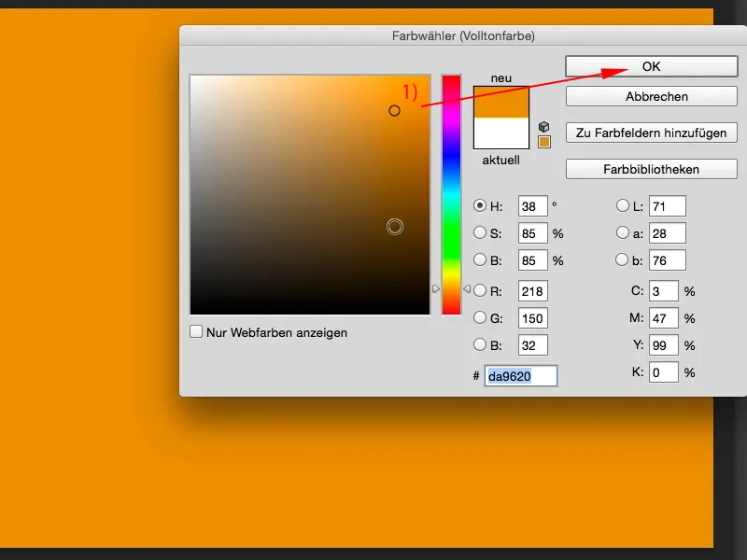Select the Lab a radio button
The width and height of the screenshot is (747, 560).
[622, 232]
